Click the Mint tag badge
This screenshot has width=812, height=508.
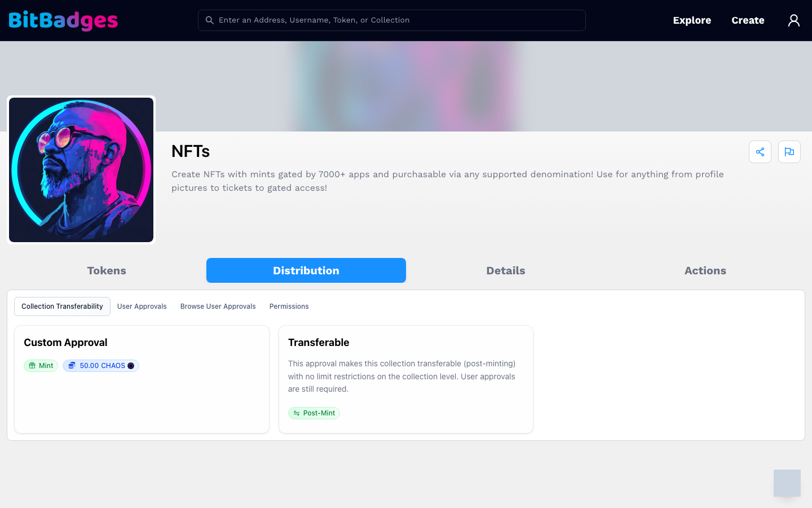click(41, 366)
